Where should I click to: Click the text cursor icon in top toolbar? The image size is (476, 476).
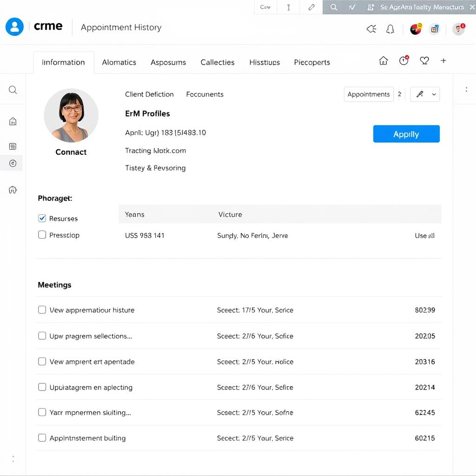[289, 7]
